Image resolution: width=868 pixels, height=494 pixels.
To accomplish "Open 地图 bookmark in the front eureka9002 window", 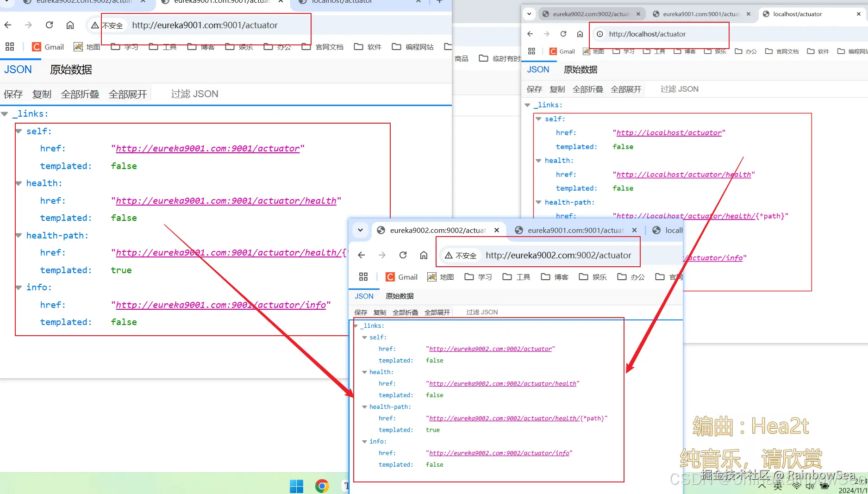I will [441, 277].
